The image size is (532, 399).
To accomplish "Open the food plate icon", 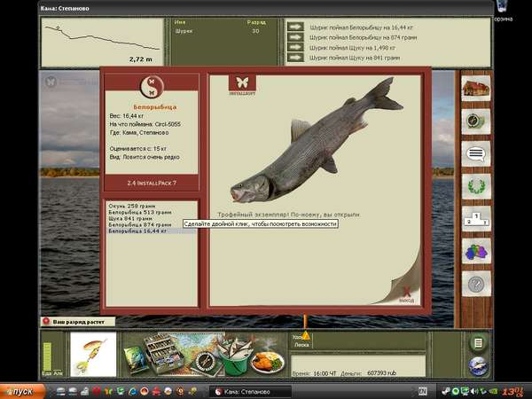I will coord(268,363).
